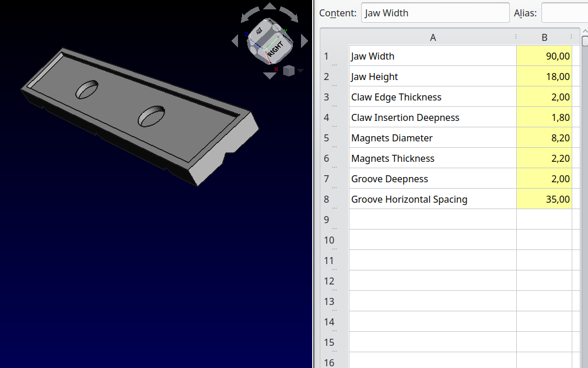
Task: Select the 'Groove Deepness' cell
Action: pyautogui.click(x=433, y=179)
